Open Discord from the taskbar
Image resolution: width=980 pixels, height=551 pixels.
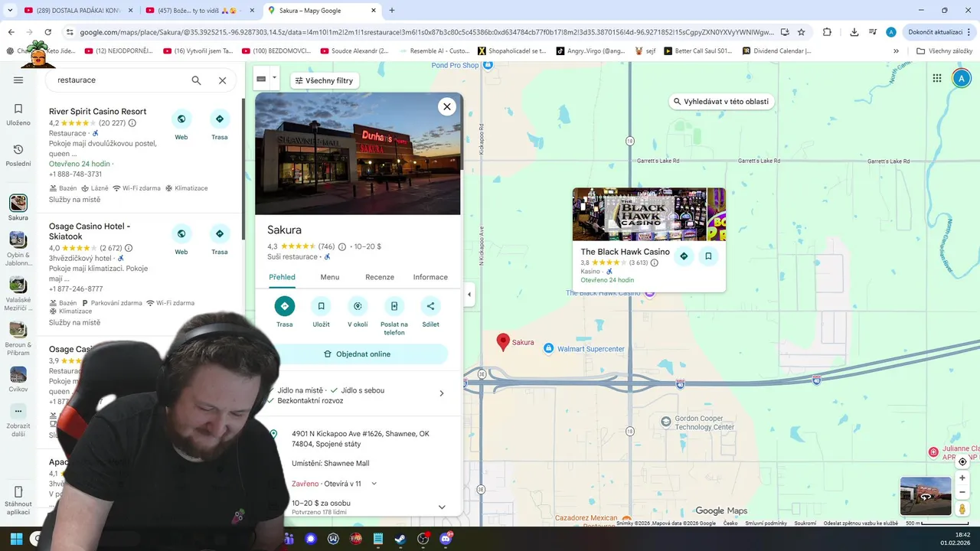click(x=446, y=539)
